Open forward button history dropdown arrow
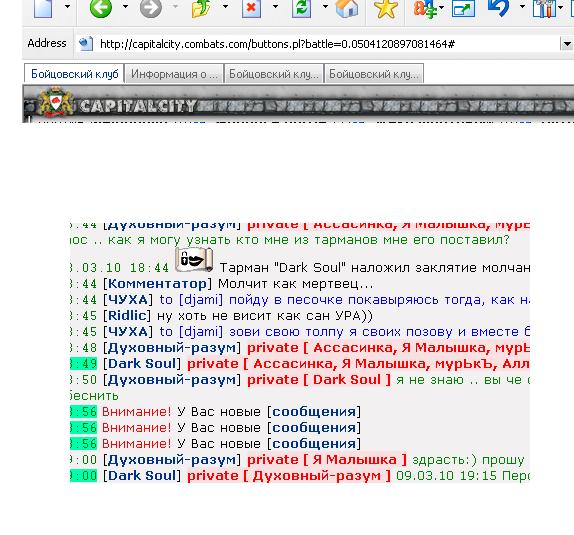 pos(175,6)
